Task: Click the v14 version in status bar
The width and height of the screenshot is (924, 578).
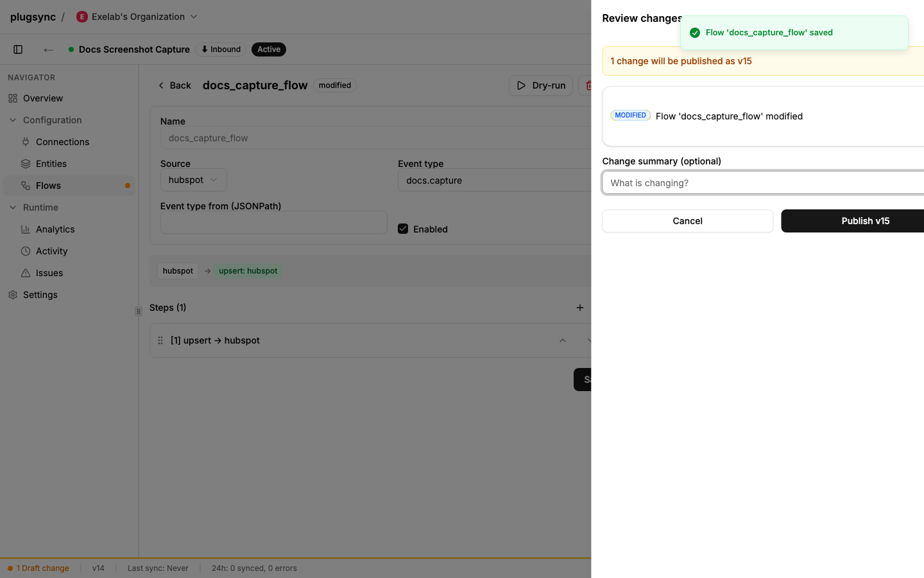Action: 98,568
